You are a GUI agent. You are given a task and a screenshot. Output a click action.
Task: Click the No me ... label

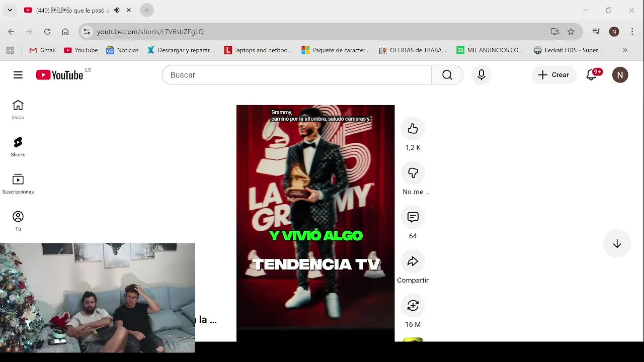(416, 192)
